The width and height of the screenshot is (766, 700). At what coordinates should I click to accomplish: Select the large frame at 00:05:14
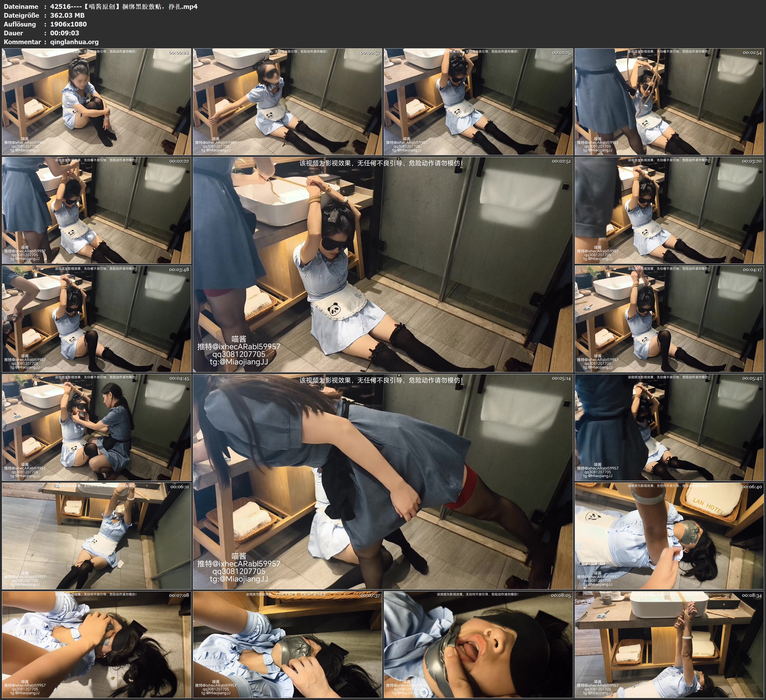tap(383, 482)
